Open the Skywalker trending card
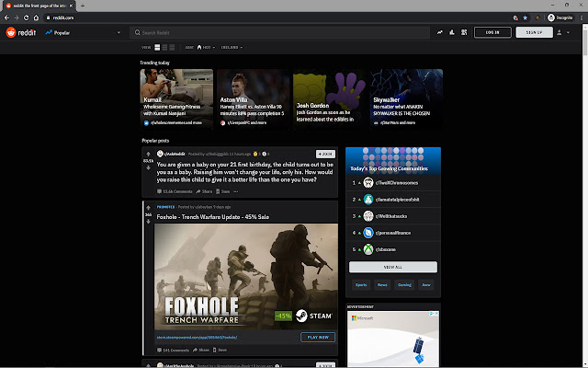 (x=406, y=99)
